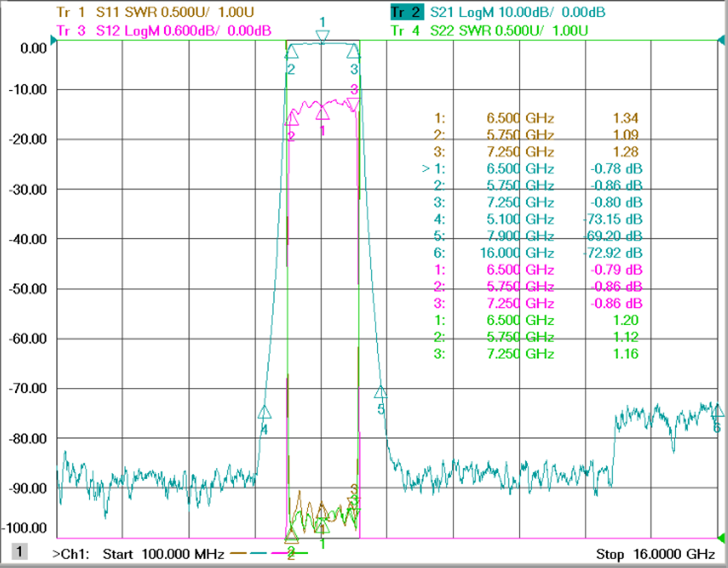Click the Stop 16.0000 GHz frequency field
The image size is (728, 568).
655,554
